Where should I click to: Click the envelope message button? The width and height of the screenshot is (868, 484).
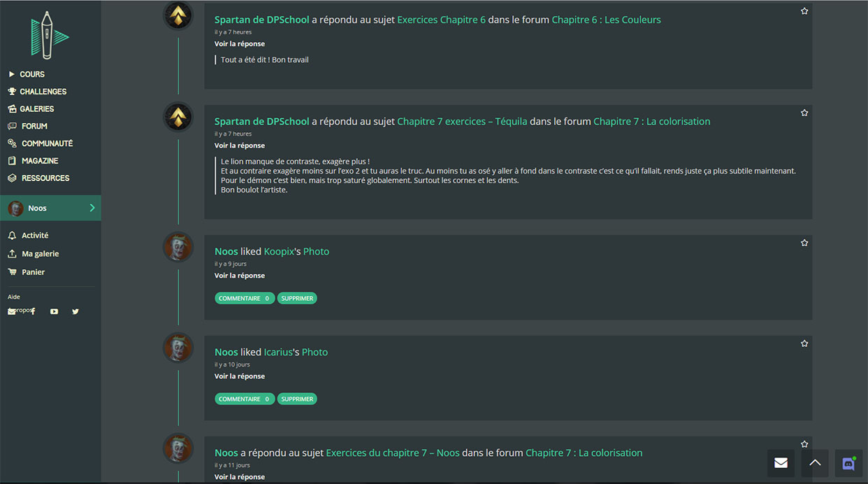781,463
